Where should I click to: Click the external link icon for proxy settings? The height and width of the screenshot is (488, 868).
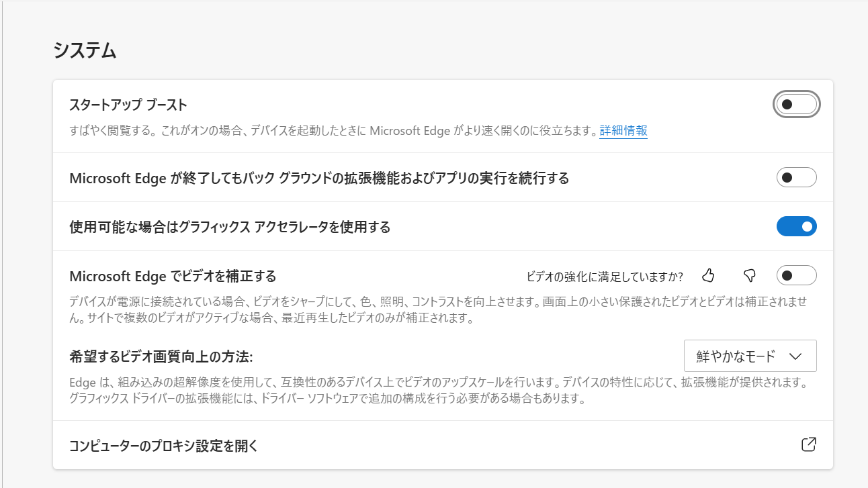pyautogui.click(x=809, y=444)
